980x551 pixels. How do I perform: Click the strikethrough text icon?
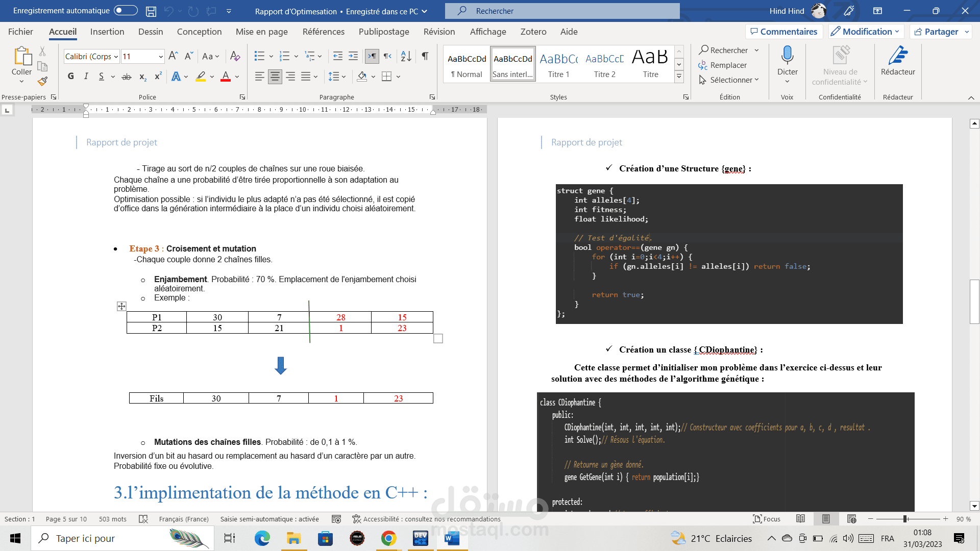[x=126, y=77]
